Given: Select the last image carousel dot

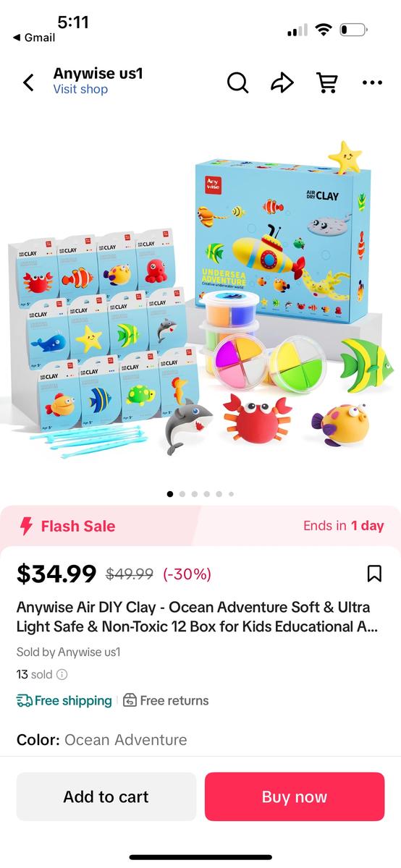Looking at the screenshot, I should point(231,494).
